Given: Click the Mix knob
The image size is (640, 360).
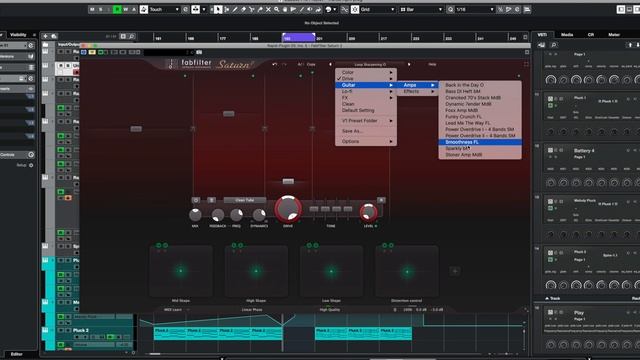Looking at the screenshot, I should (x=195, y=215).
